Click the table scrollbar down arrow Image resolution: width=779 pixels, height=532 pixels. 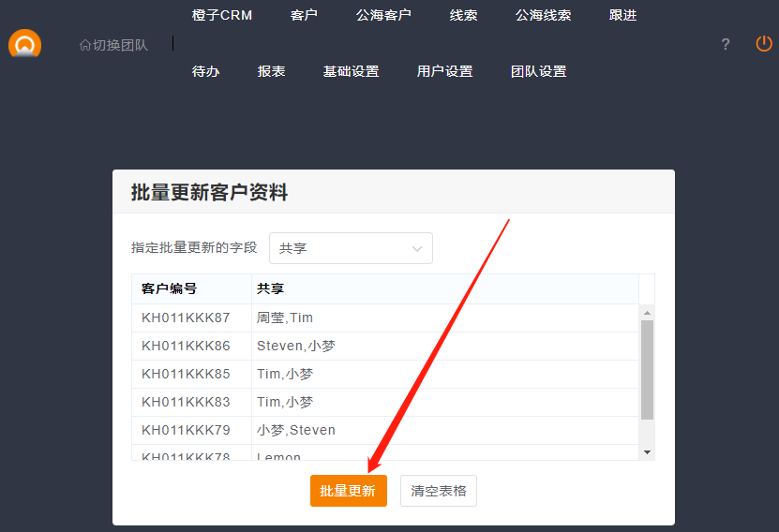(647, 452)
